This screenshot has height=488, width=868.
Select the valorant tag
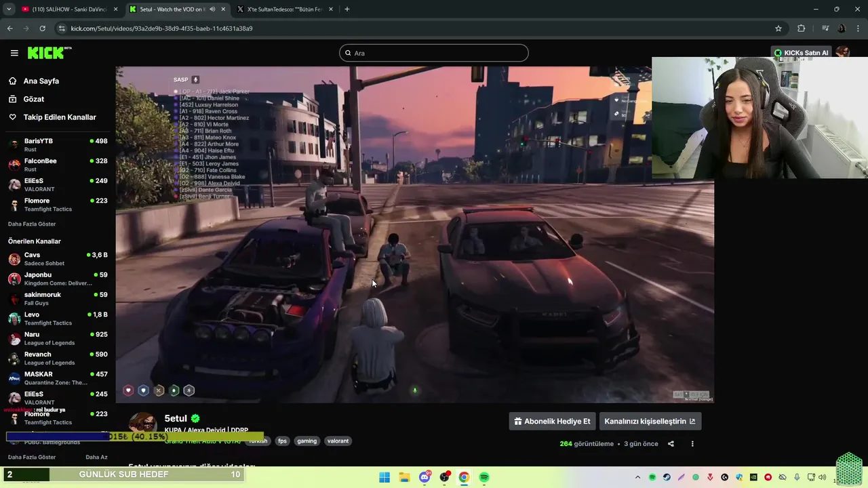click(338, 441)
